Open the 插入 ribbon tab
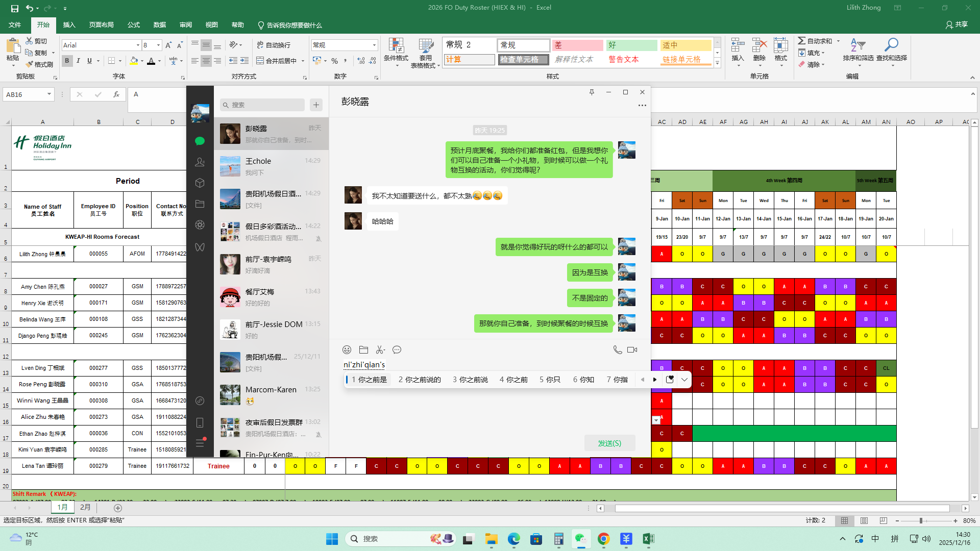Image resolution: width=980 pixels, height=551 pixels. pos(69,25)
